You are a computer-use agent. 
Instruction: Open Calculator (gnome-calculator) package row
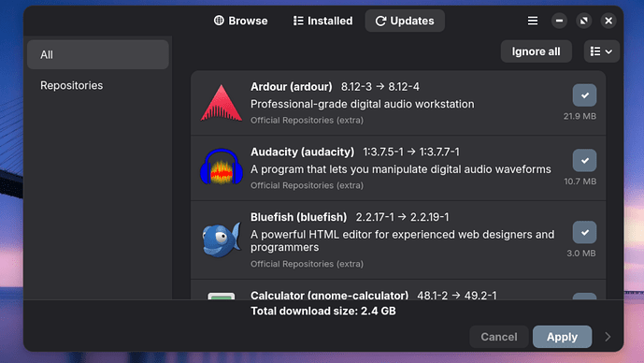point(398,290)
